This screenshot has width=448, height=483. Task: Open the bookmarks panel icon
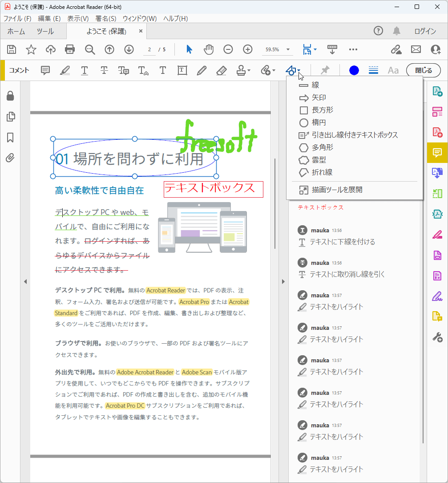11,138
